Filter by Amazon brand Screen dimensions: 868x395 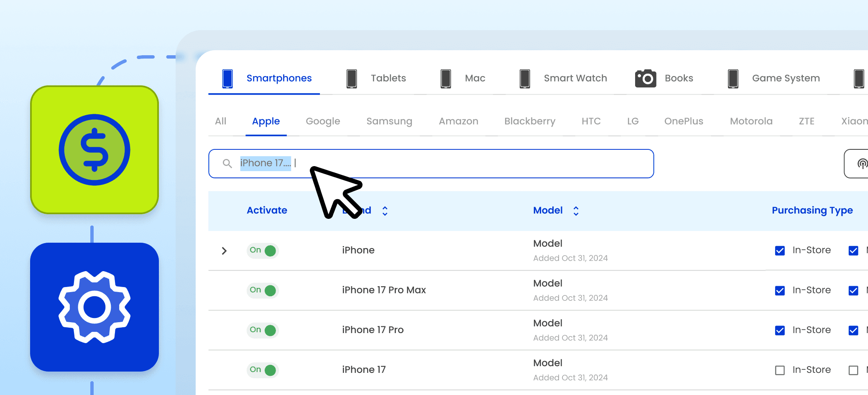click(x=458, y=121)
